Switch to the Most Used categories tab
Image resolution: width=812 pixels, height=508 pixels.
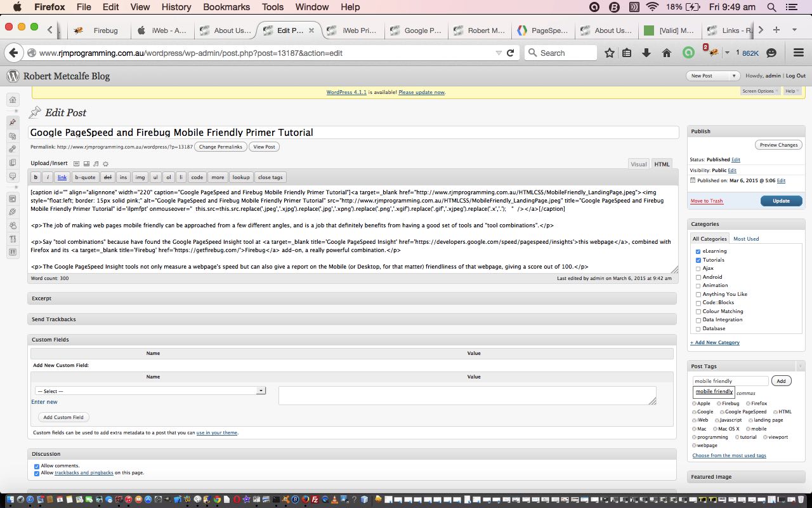pyautogui.click(x=746, y=239)
